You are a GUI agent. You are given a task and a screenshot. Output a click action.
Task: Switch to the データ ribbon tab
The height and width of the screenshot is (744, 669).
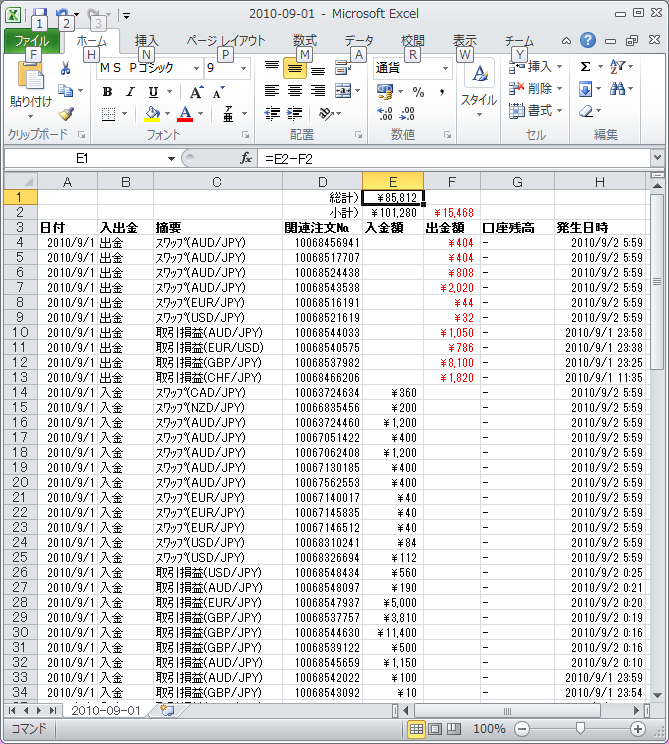(x=359, y=40)
